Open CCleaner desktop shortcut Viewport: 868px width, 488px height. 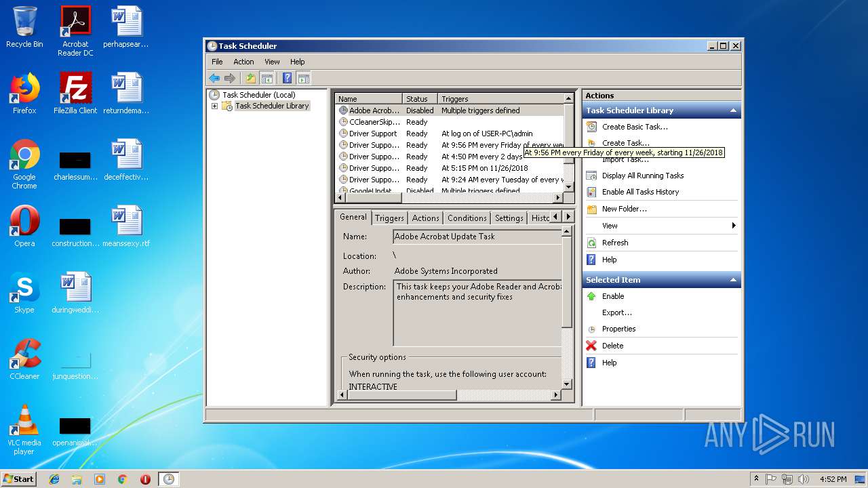pos(24,359)
